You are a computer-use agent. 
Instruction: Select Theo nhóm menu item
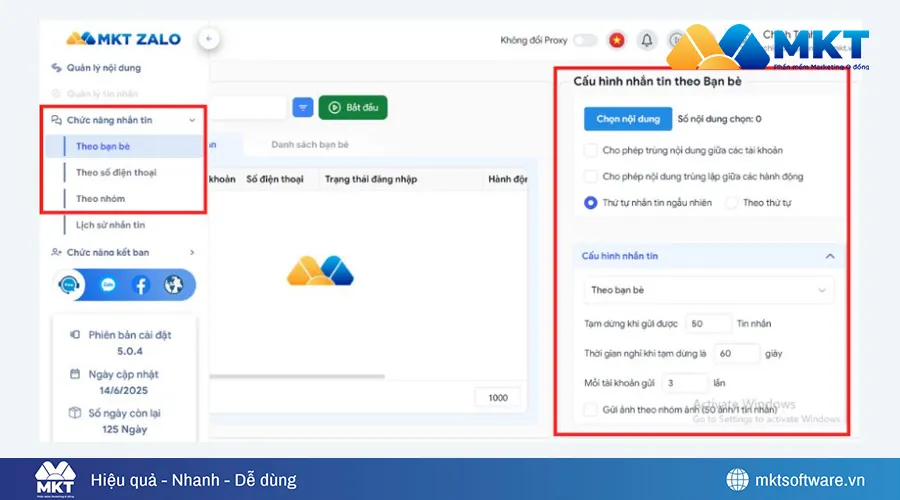(100, 199)
